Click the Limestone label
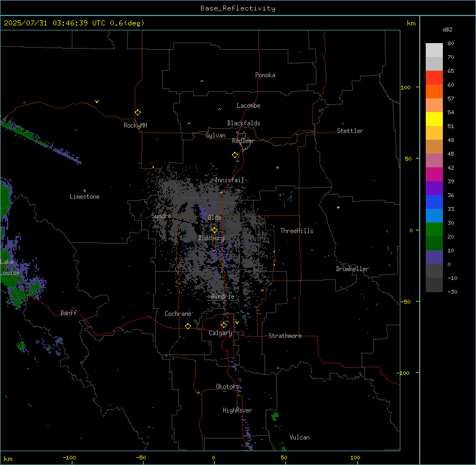The image size is (476, 465). click(x=84, y=197)
